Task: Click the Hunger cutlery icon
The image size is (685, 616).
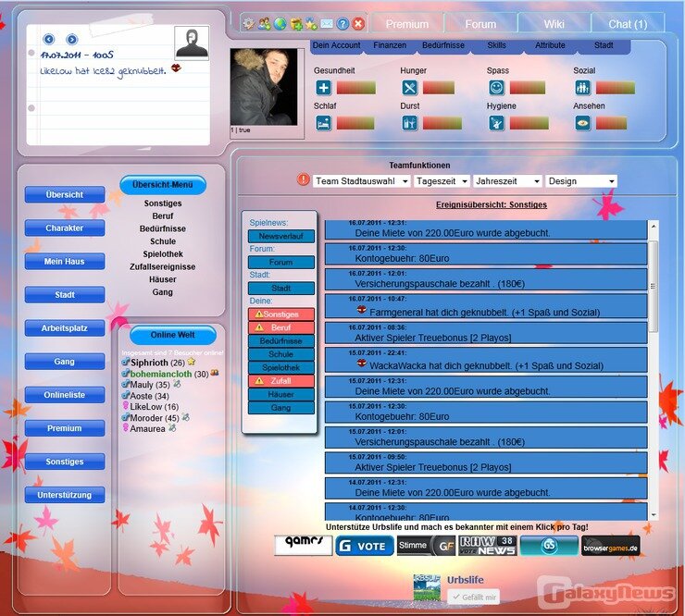Action: 410,88
